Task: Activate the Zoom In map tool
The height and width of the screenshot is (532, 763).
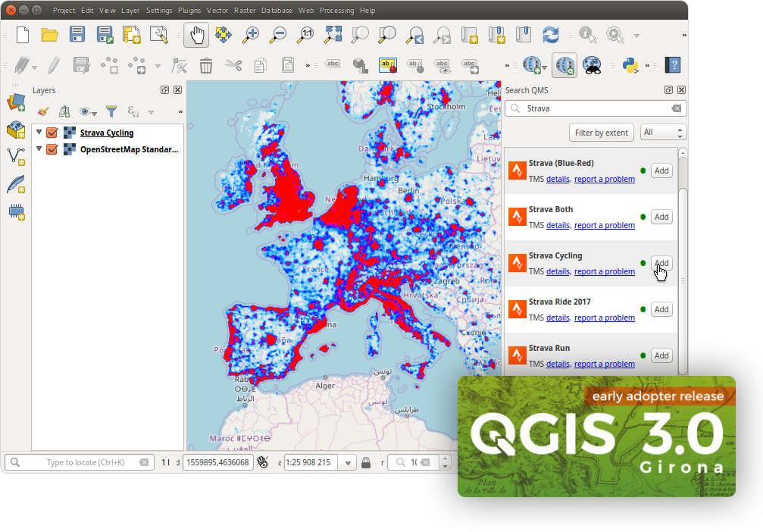Action: click(x=250, y=35)
